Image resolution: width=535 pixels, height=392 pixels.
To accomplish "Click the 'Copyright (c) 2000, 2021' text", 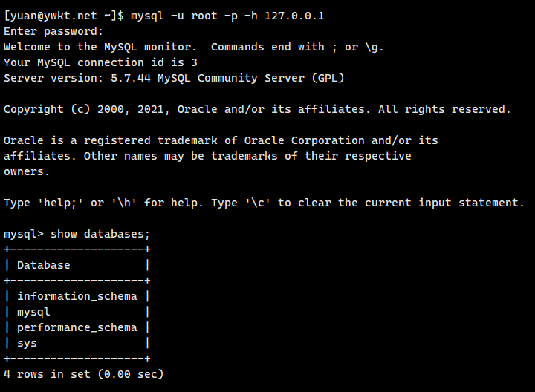I will (87, 109).
